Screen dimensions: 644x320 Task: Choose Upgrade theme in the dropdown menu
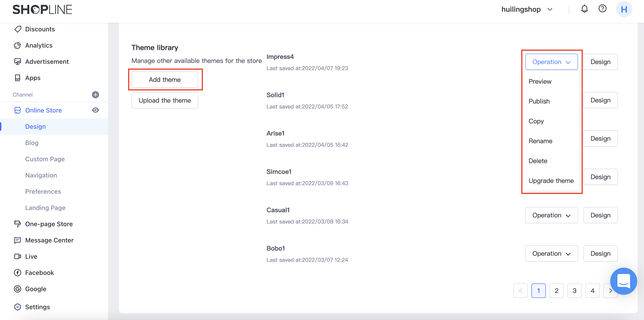click(551, 181)
